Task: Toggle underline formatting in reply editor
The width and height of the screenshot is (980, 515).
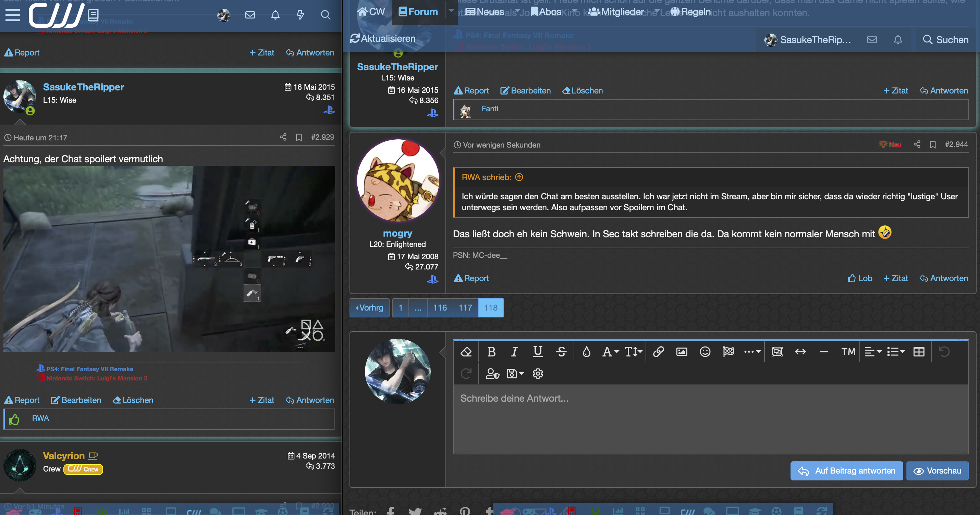Action: (538, 352)
